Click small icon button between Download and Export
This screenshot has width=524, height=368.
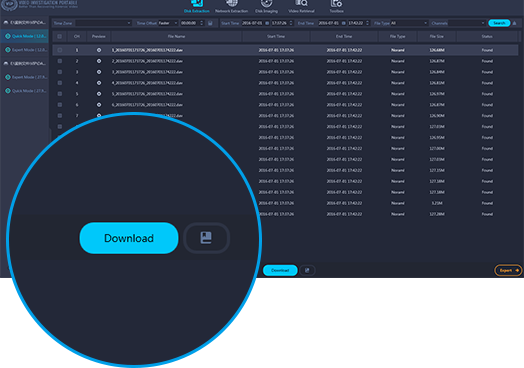point(307,270)
